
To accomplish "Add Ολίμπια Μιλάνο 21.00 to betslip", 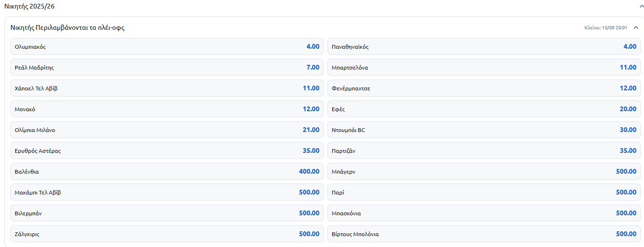I will coord(167,130).
